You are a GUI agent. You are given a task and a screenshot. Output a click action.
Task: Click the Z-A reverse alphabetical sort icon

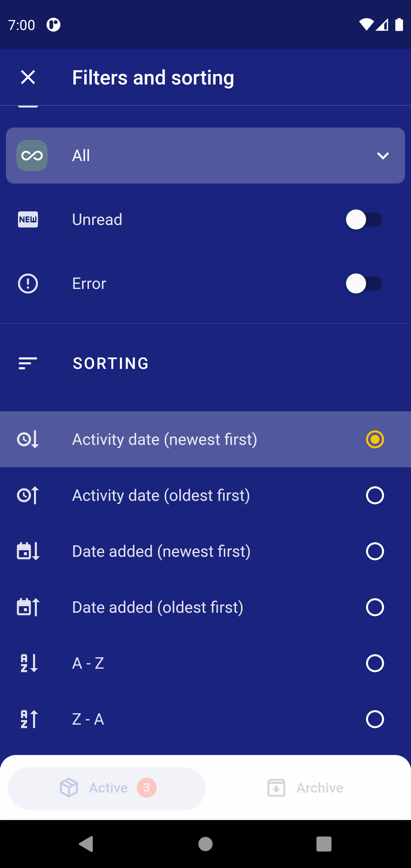pos(29,719)
